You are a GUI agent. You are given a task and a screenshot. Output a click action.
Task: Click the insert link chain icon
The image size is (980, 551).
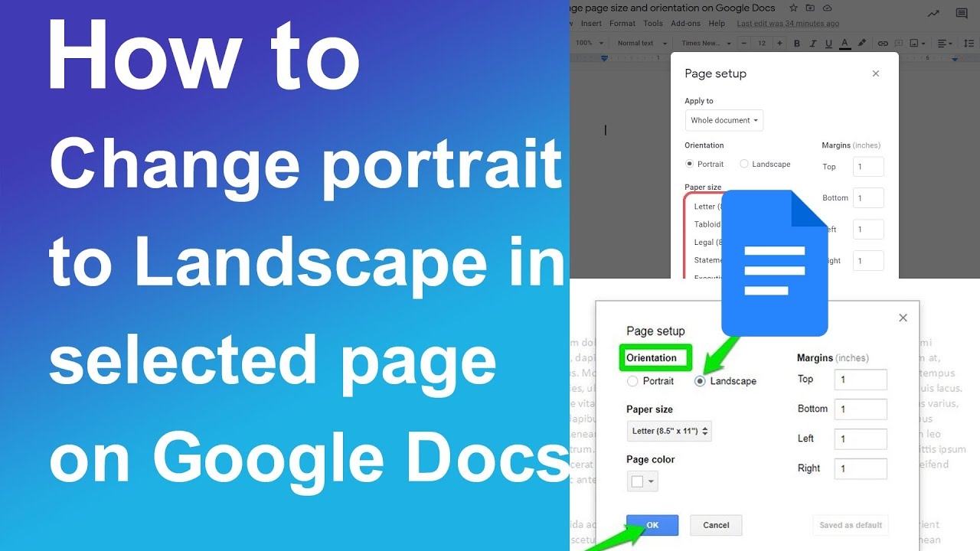pyautogui.click(x=883, y=44)
